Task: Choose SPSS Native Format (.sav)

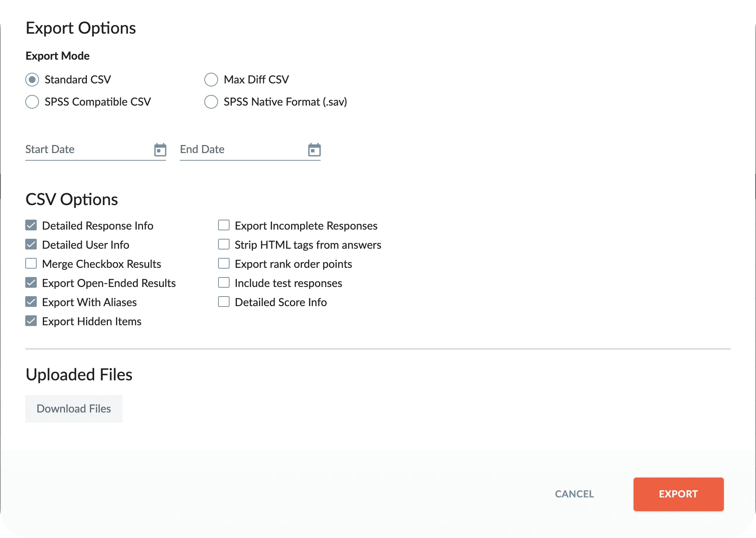Action: pos(211,102)
